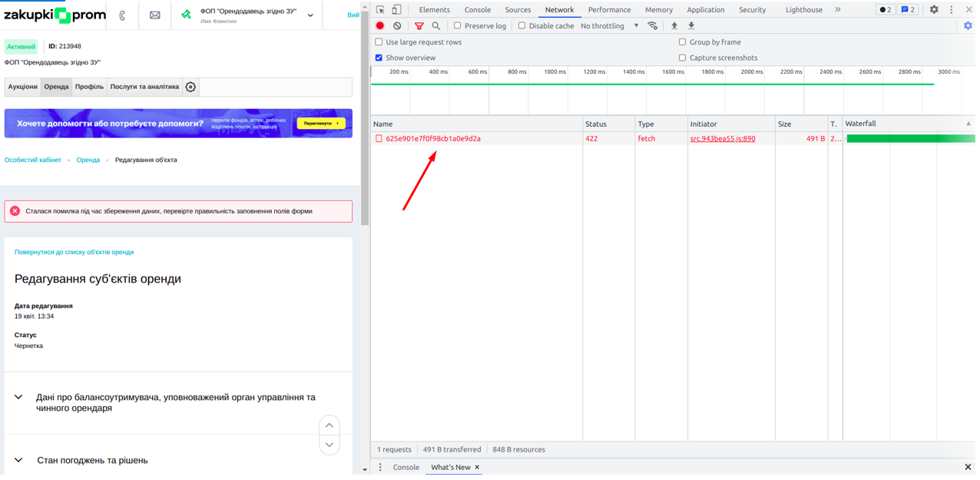Toggle the network filter funnel icon
Screen dimensions: 980x480
[419, 26]
